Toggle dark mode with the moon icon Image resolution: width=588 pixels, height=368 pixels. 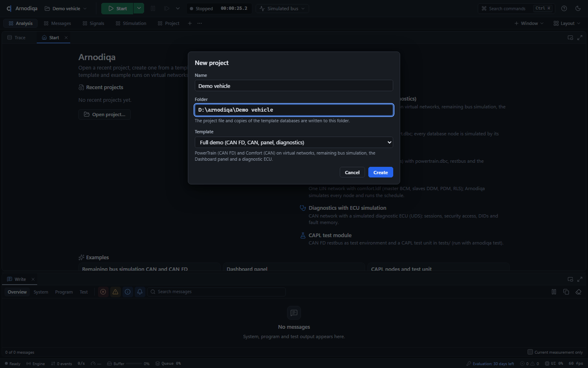pos(578,9)
